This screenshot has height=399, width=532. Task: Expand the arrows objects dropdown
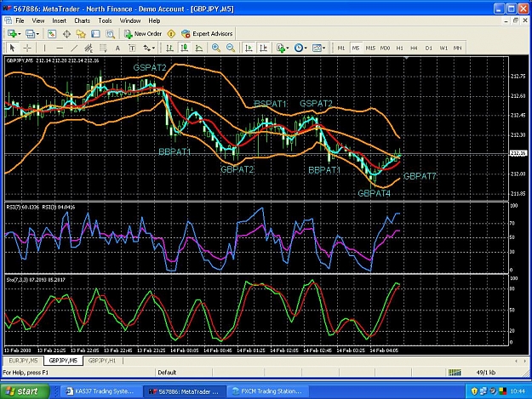coord(153,48)
